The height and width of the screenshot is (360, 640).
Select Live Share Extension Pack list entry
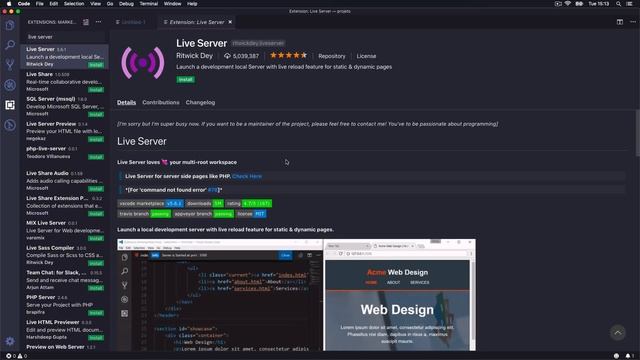pos(64,205)
